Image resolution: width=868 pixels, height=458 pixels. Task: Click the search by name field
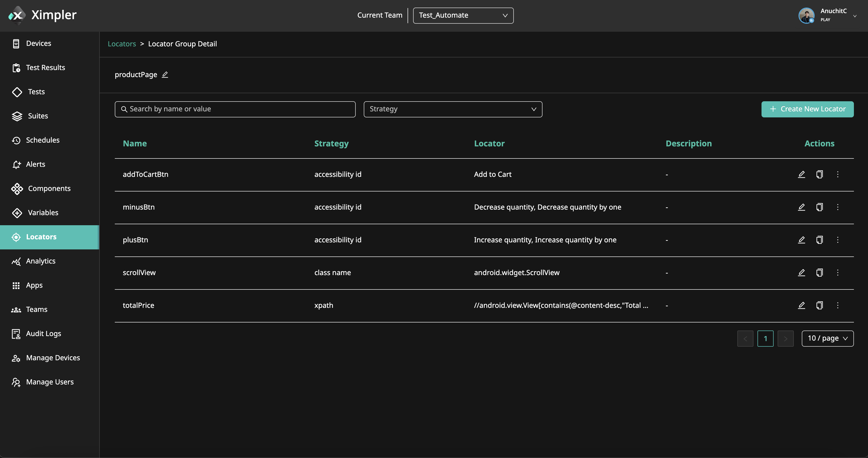235,109
